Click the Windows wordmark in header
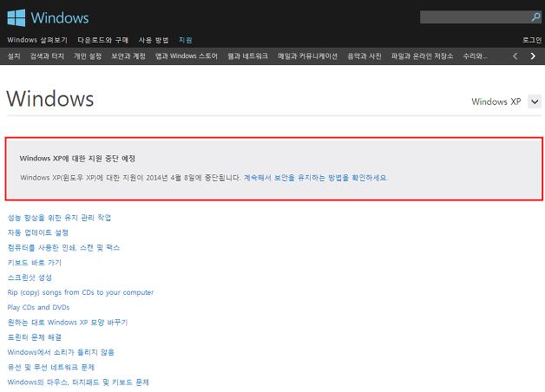This screenshot has height=392, width=545. pyautogui.click(x=60, y=18)
